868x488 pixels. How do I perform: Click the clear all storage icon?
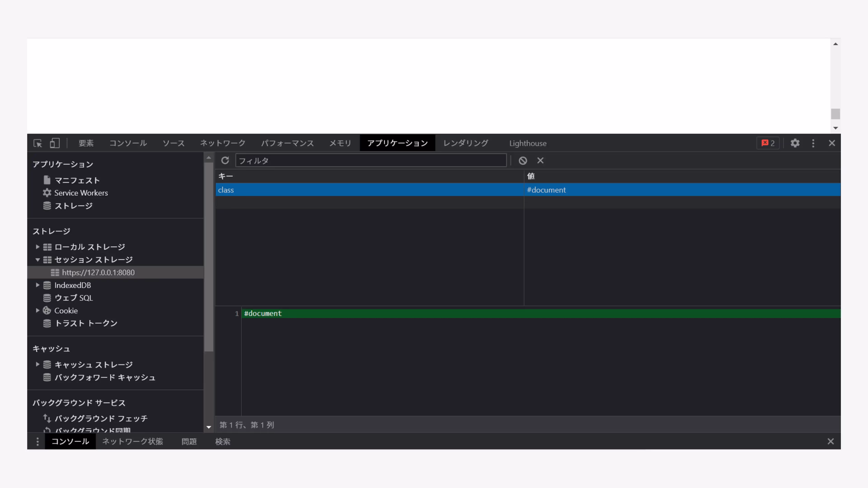pos(523,161)
